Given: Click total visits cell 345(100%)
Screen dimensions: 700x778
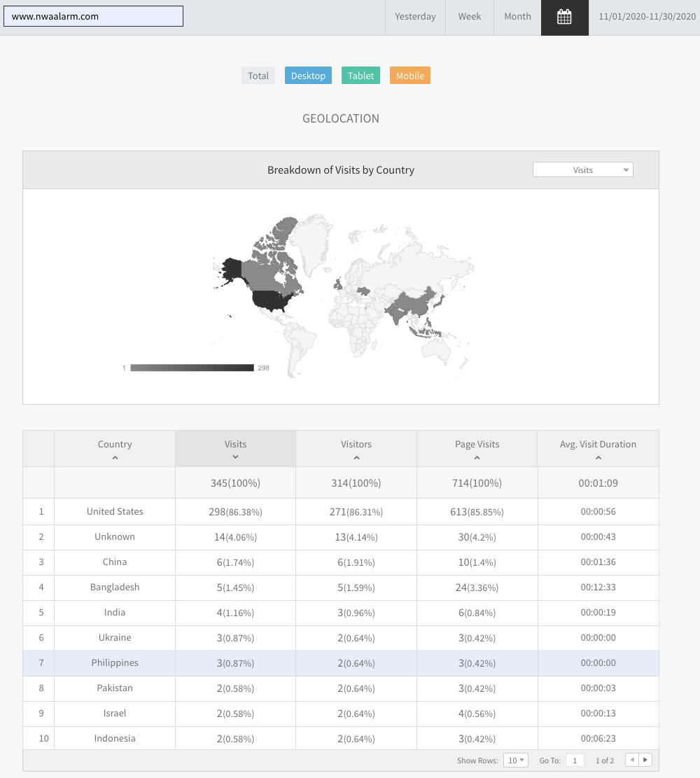Looking at the screenshot, I should click(235, 482).
